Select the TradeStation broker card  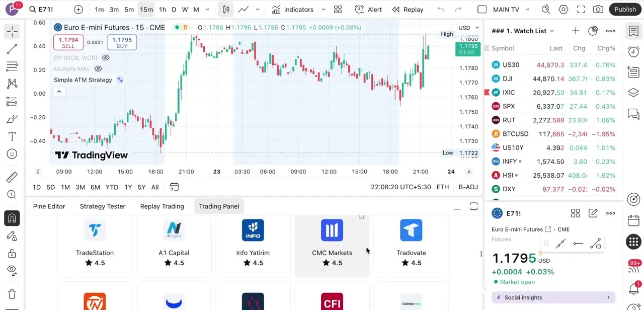point(95,247)
